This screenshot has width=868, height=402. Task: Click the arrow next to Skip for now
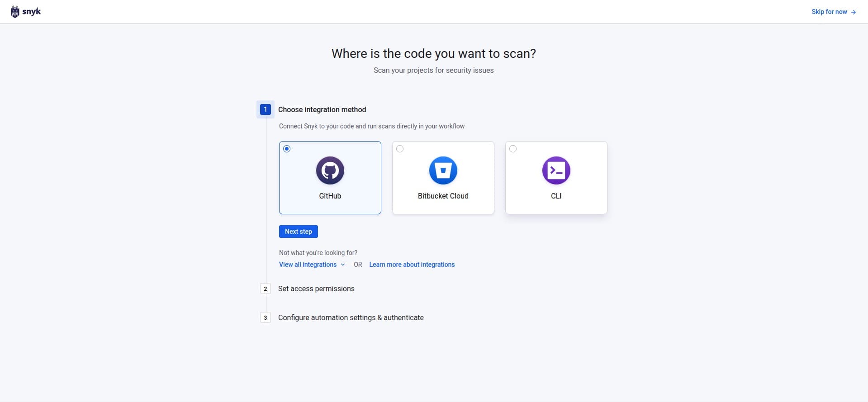tap(853, 12)
